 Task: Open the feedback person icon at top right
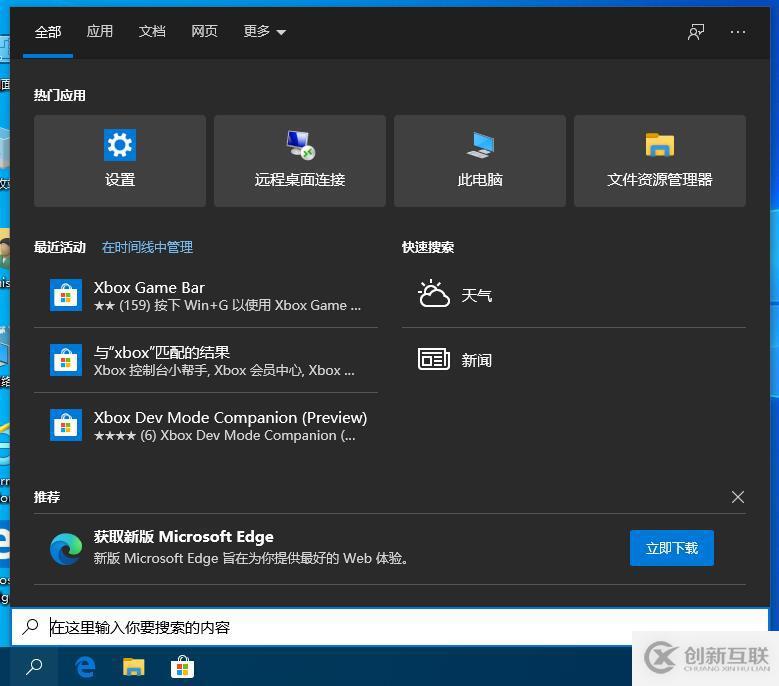point(696,32)
